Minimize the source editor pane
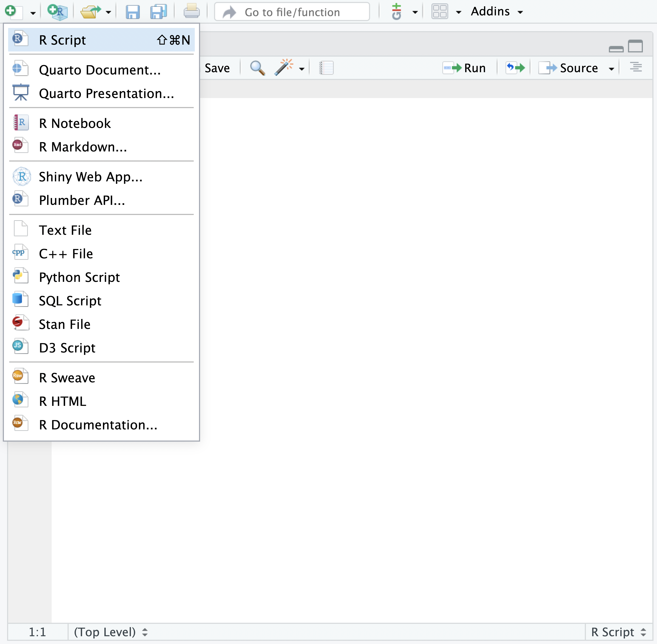 coord(616,49)
